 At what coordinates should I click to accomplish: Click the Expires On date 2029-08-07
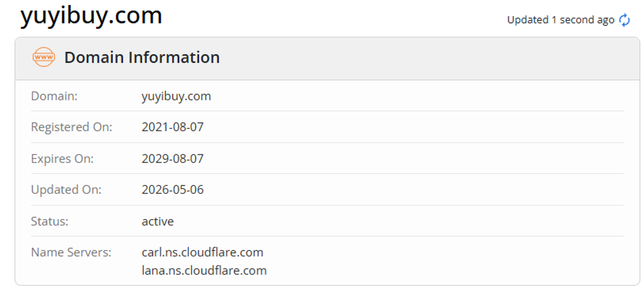coord(173,159)
